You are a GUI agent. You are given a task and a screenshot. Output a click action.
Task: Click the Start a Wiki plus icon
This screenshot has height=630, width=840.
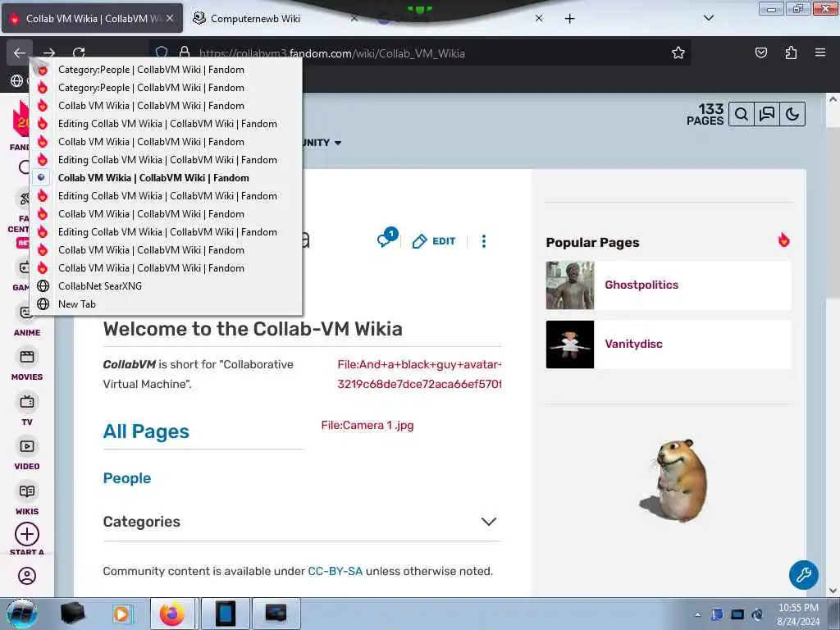click(27, 534)
